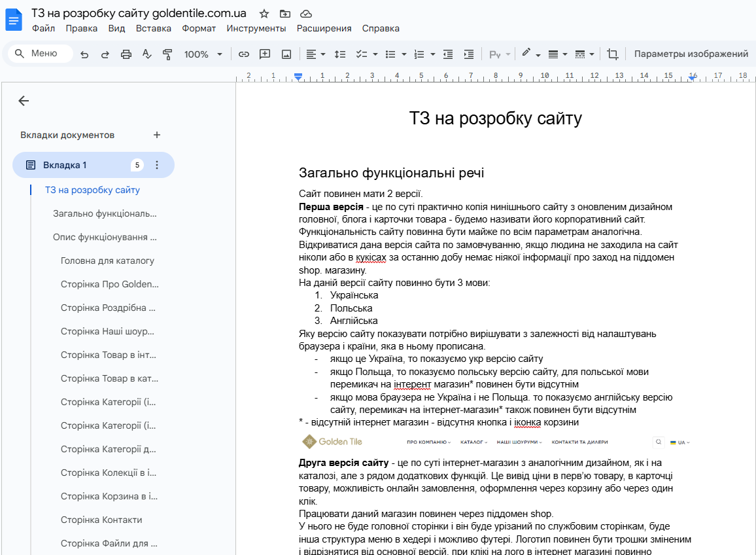Viewport: 756px width, 555px height.
Task: Jump to Сторінка Контакти in outline
Action: coord(101,520)
